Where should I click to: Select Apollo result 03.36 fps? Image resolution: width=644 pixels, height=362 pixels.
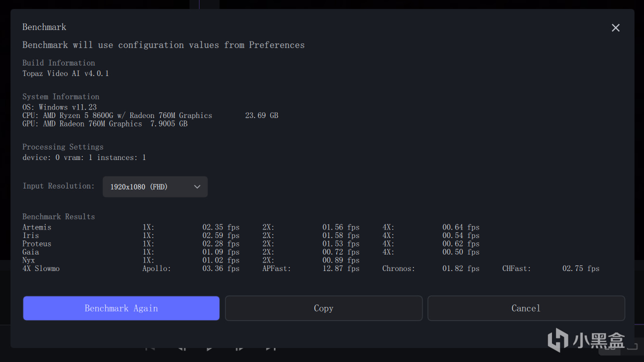(221, 268)
